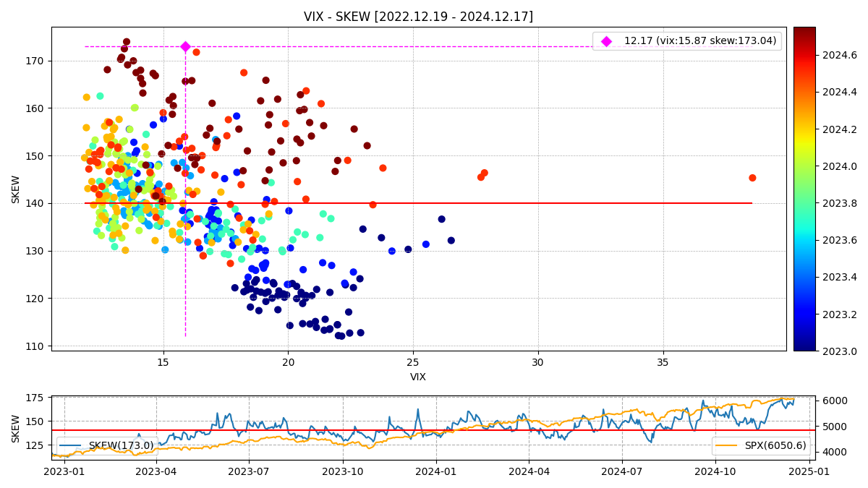This screenshot has height=488, width=868.
Task: Click the SPX(6050.6) legend label
Action: 775,445
